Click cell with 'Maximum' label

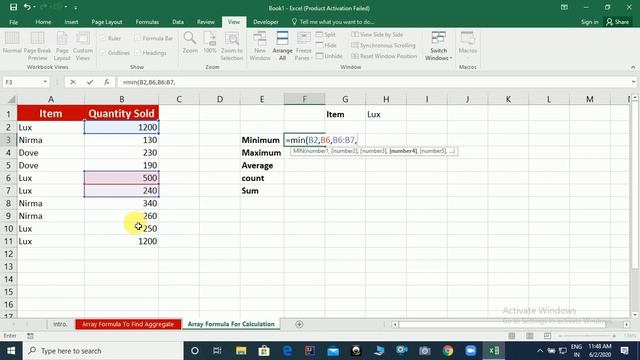coord(262,153)
